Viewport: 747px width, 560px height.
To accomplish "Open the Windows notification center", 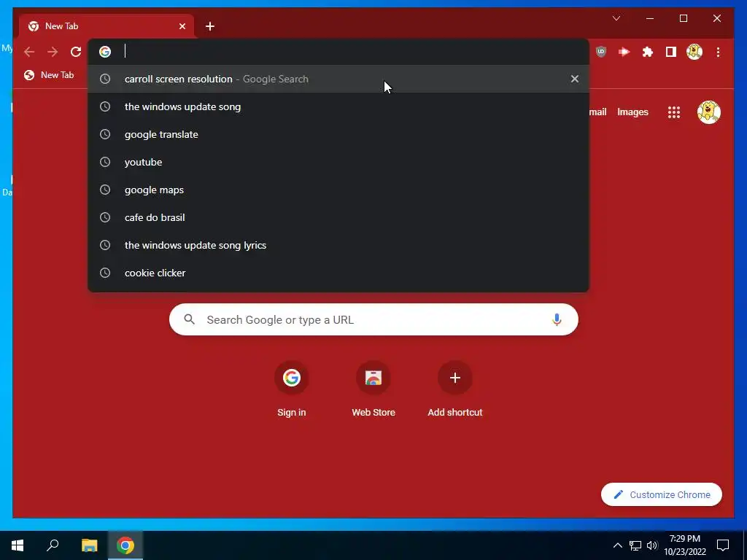I will (723, 545).
